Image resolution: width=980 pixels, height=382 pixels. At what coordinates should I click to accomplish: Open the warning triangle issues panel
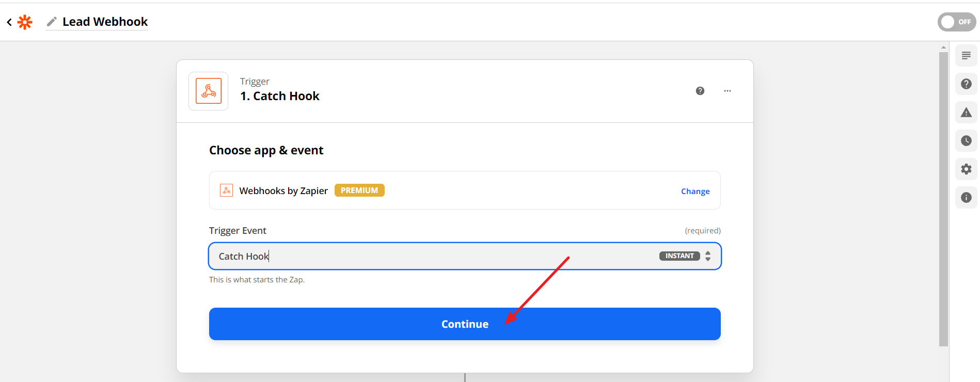tap(966, 113)
